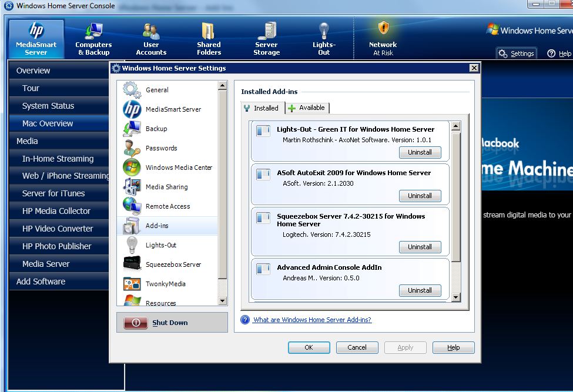Click the Shut Down button
This screenshot has height=392, width=573.
(x=172, y=323)
